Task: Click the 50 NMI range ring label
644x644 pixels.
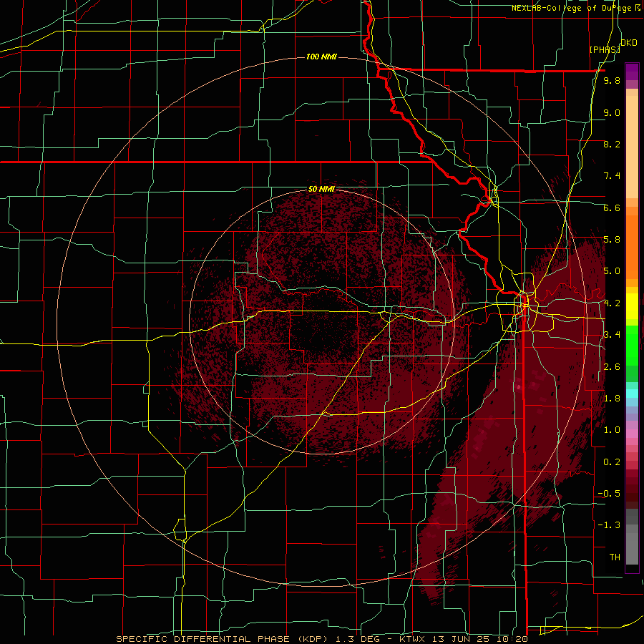Action: click(321, 189)
